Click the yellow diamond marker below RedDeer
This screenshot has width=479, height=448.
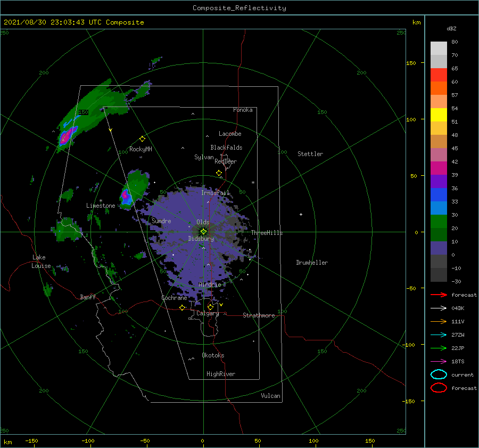(219, 173)
